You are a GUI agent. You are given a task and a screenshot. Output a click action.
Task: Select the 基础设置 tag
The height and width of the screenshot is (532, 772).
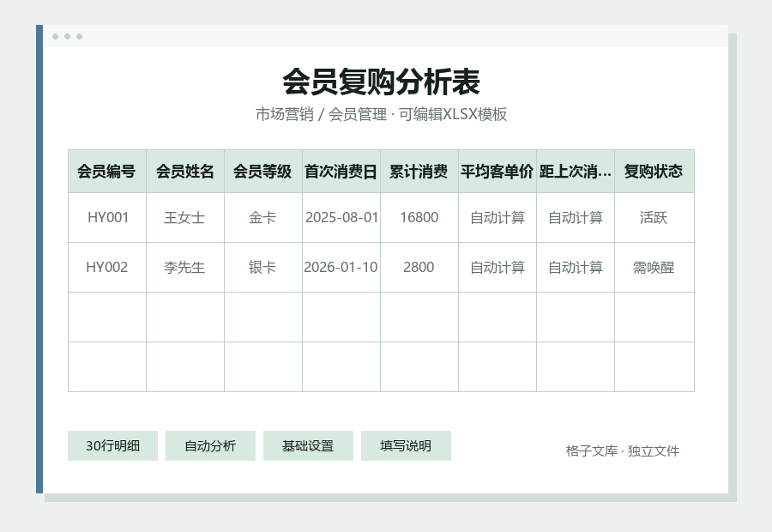(x=308, y=446)
